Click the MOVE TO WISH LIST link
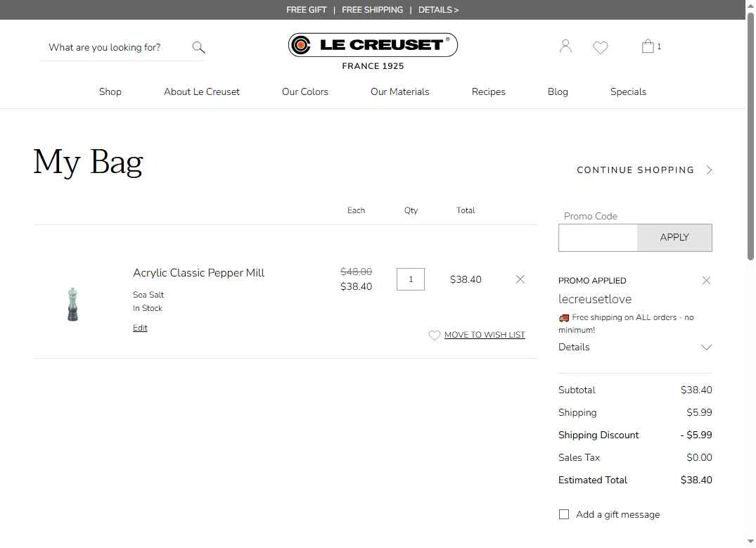 (x=485, y=335)
